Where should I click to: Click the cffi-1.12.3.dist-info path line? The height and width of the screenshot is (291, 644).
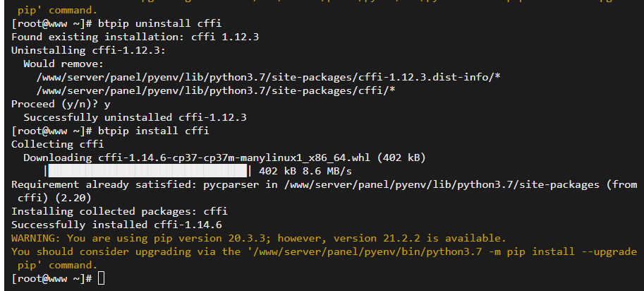coord(268,77)
